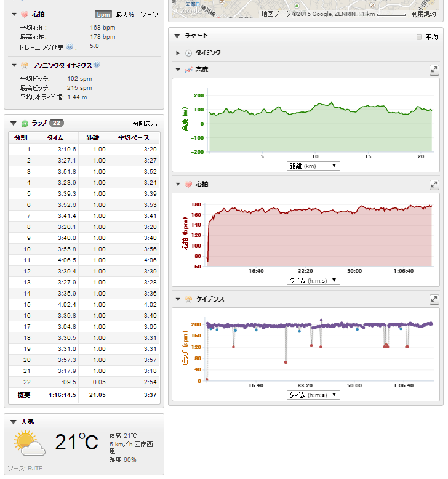448x479 pixels.
Task: Switch heart rate display to 最大%
Action: (x=126, y=14)
